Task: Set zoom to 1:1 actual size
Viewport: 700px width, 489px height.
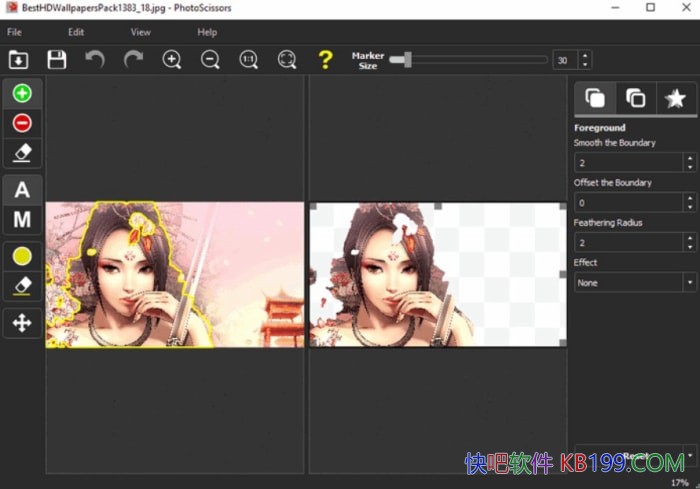Action: pos(249,60)
